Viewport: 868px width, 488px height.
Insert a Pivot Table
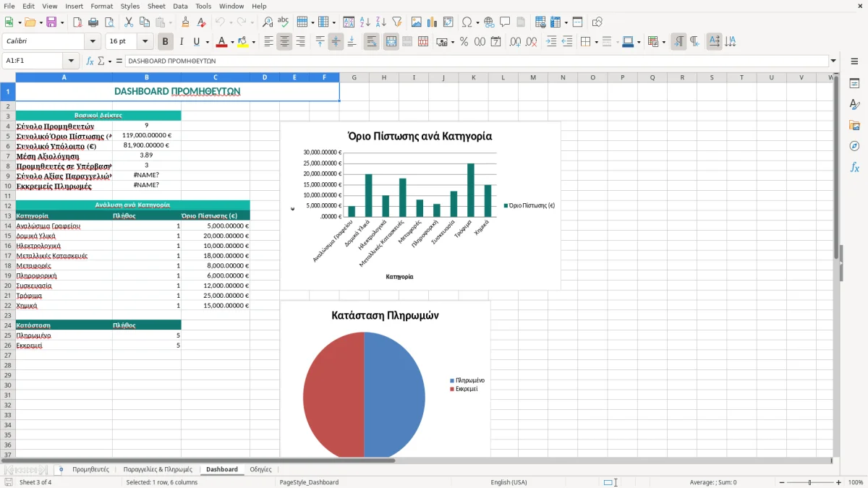point(448,22)
